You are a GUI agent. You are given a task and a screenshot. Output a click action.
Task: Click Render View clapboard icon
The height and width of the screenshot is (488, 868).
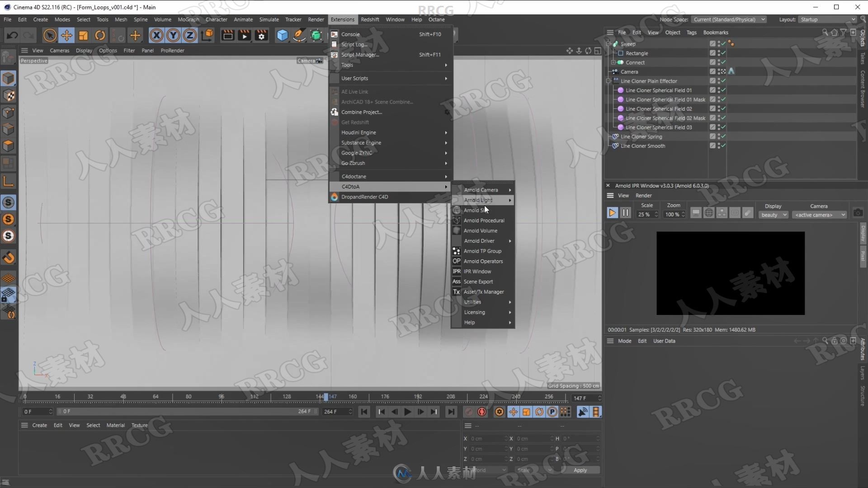228,35
